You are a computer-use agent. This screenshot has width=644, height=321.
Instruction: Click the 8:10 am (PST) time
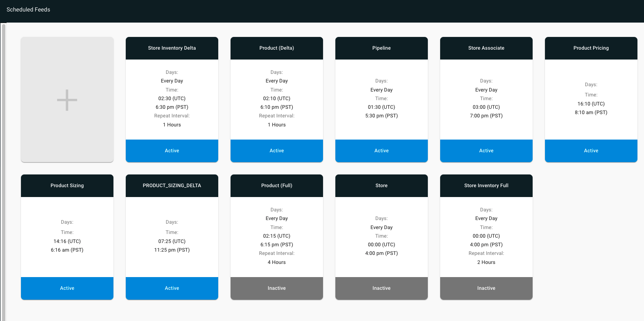[x=591, y=112]
